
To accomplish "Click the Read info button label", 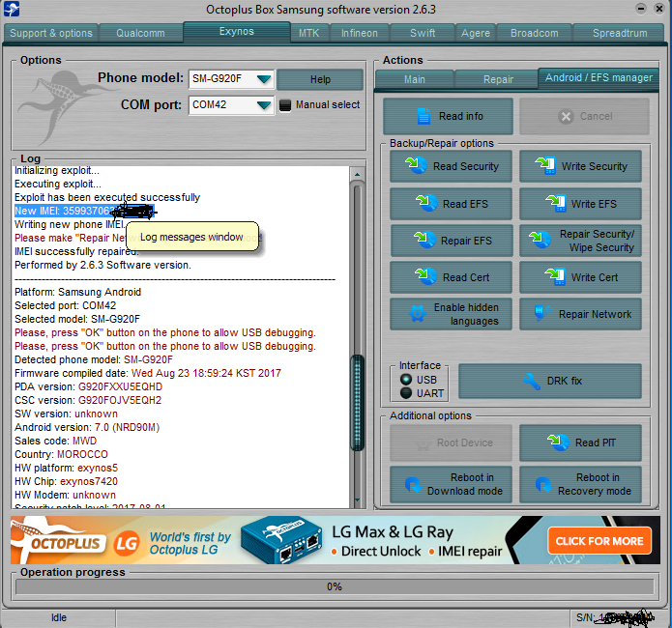I will (460, 116).
